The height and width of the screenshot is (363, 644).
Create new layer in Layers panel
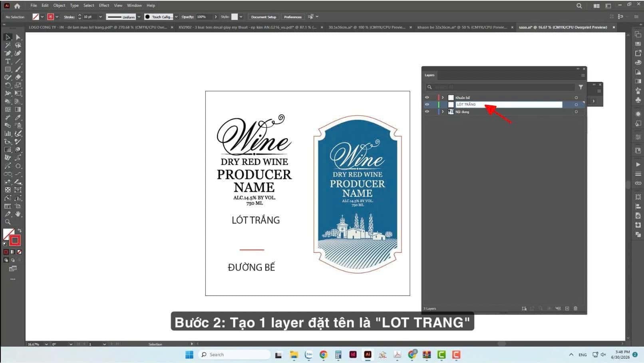click(x=567, y=308)
